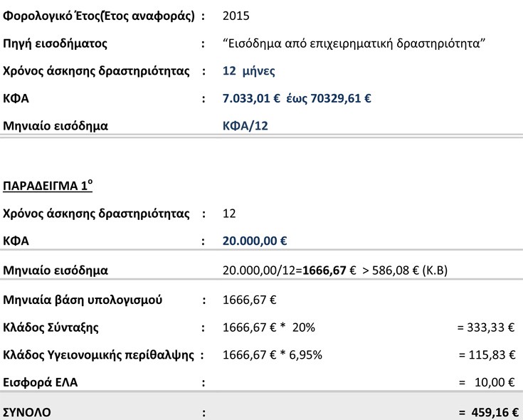Select the ΠΑΡΑΔΕΙΓΜΑ 1ο underlined heading
The image size is (523, 420).
click(48, 186)
